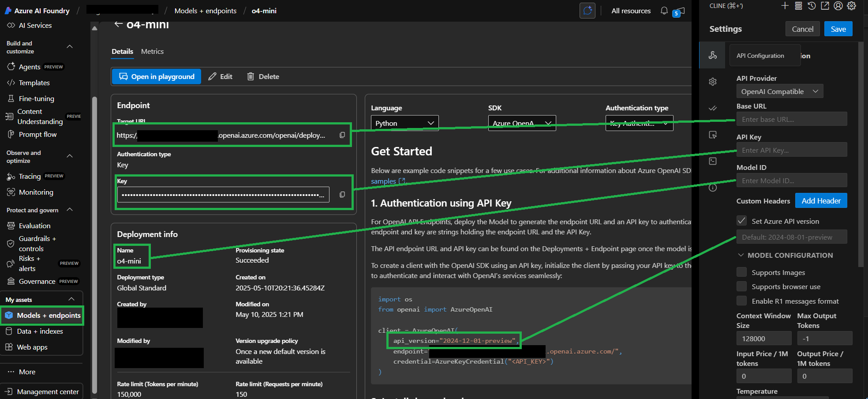Click Azure API version input field
This screenshot has width=868, height=399.
(791, 237)
